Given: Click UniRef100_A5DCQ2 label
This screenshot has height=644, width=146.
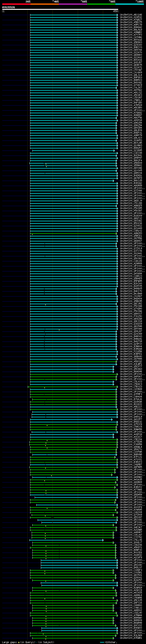Looking at the screenshot, I should pyautogui.click(x=131, y=361).
